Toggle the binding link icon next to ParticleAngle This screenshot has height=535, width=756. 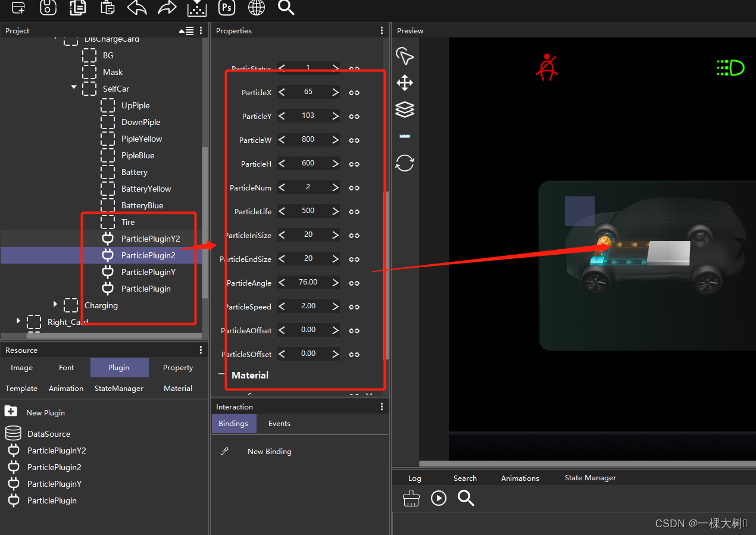354,283
